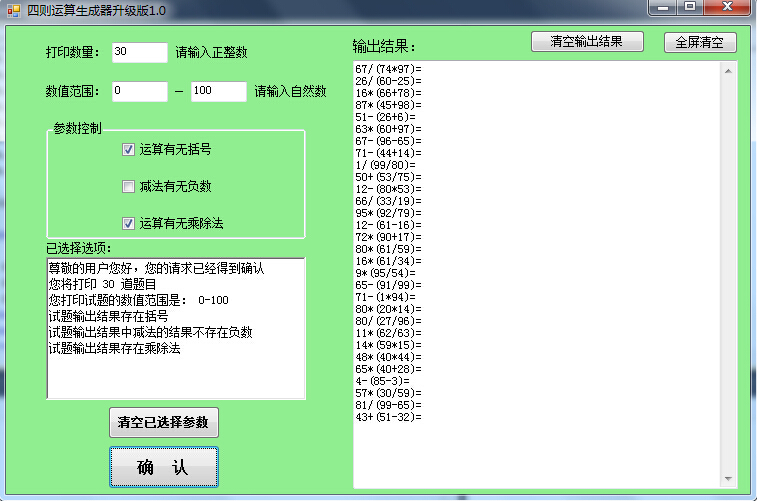
Task: Click the output line 72*(90+17)=
Action: click(388, 237)
